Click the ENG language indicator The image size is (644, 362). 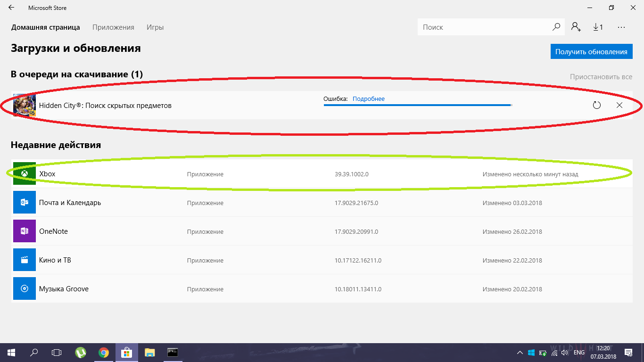(x=579, y=353)
